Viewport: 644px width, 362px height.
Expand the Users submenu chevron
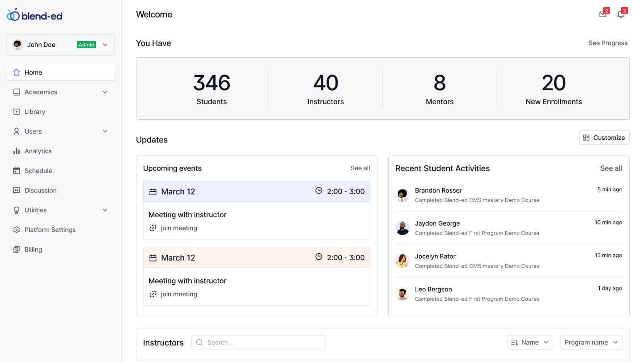pyautogui.click(x=105, y=131)
